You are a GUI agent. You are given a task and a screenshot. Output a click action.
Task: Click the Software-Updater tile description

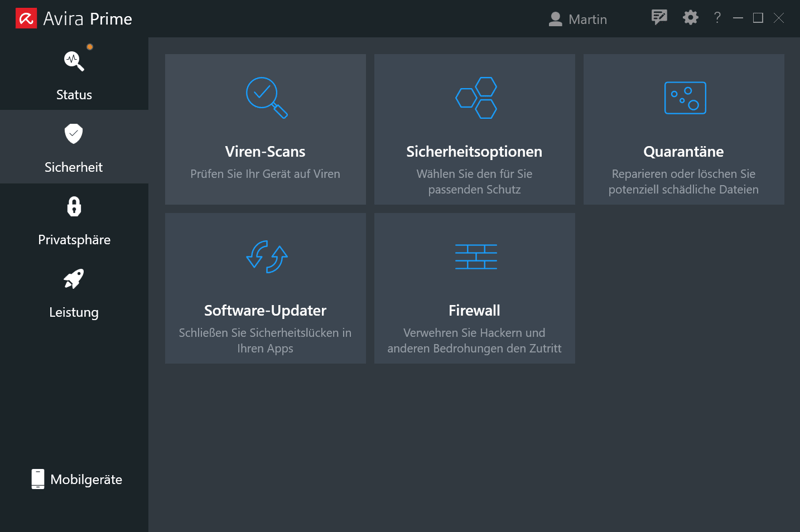[x=265, y=340]
